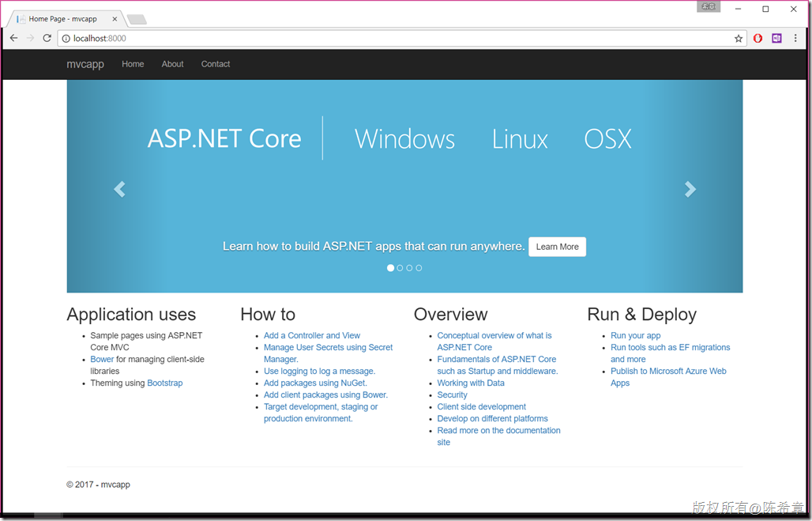Viewport: 812px width, 521px height.
Task: Click the How to heading
Action: (268, 314)
